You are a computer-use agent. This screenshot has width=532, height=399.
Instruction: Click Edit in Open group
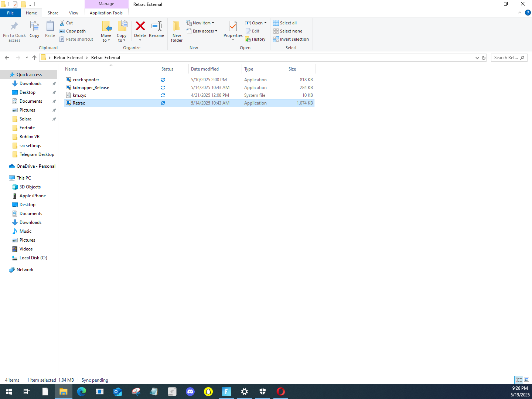tap(253, 31)
